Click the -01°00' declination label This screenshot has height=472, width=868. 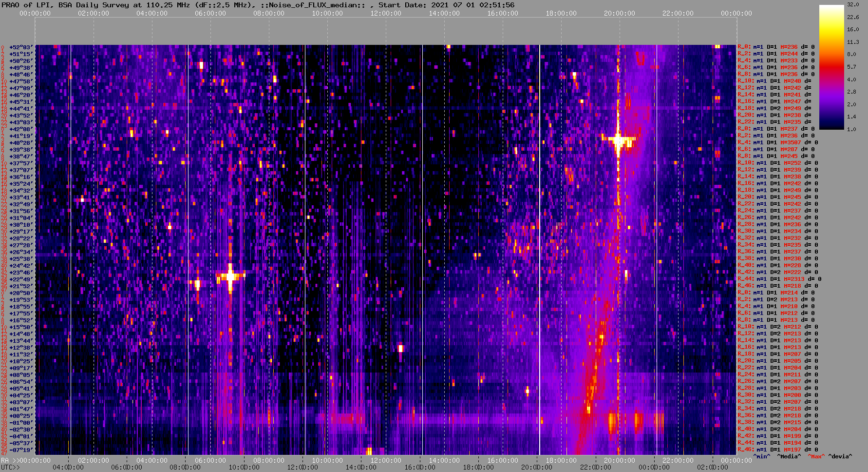[20, 423]
